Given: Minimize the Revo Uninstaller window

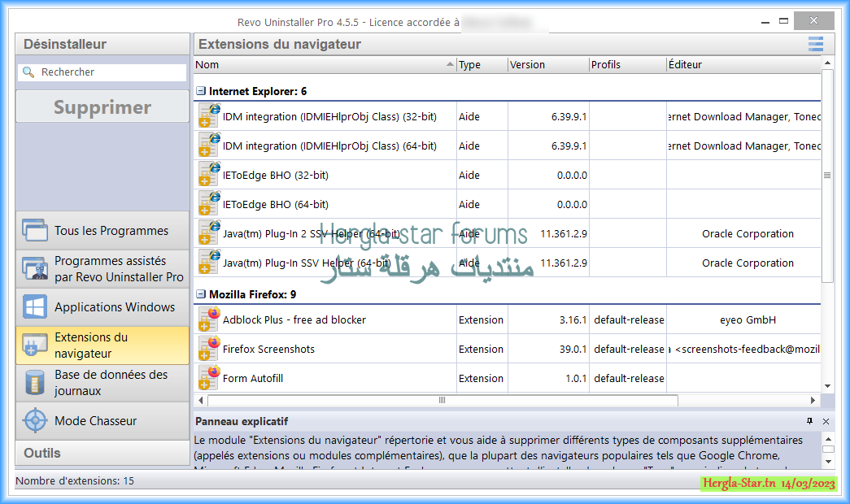Looking at the screenshot, I should (765, 22).
